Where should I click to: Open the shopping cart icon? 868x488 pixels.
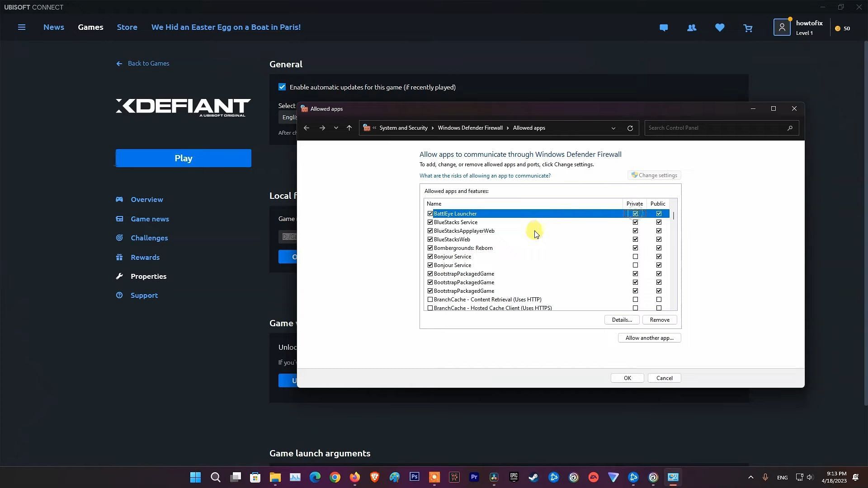[x=748, y=28]
